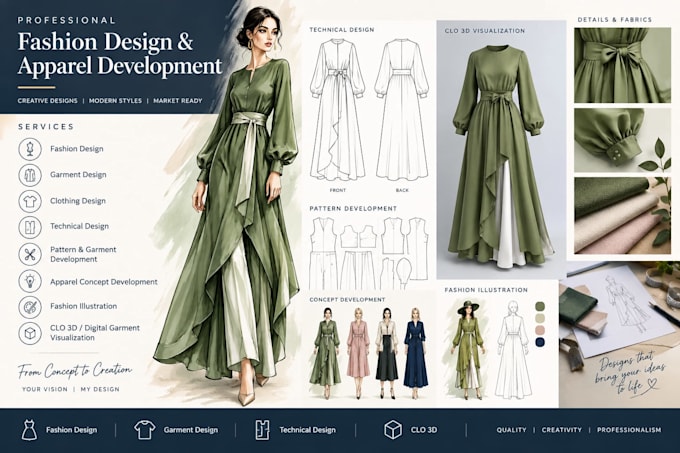Click the pink dress concept figure
Image resolution: width=680 pixels, height=453 pixels.
tap(358, 353)
